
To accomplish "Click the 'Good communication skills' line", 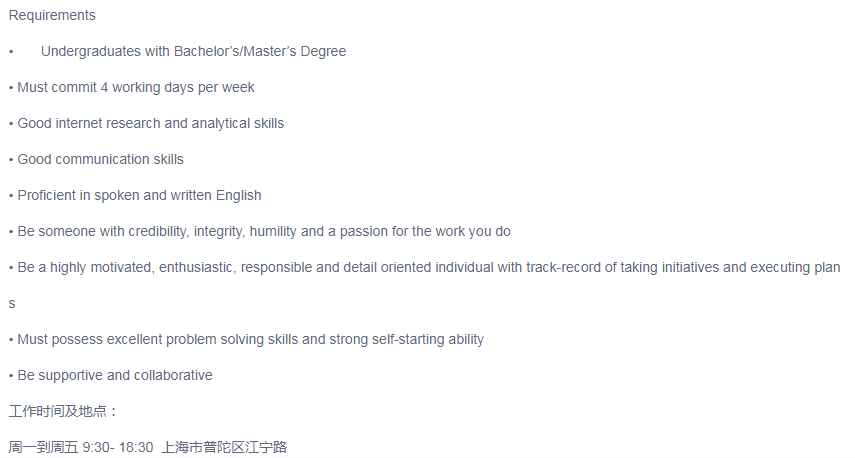I will coord(100,159).
